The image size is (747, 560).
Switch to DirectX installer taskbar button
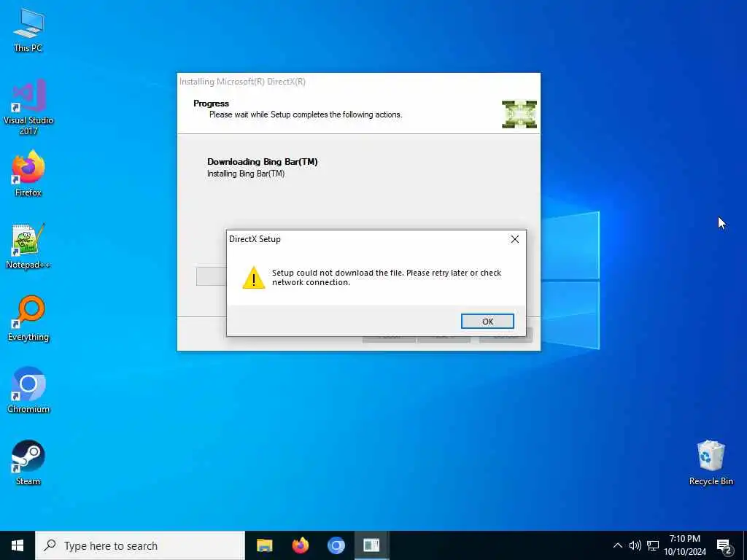(371, 545)
